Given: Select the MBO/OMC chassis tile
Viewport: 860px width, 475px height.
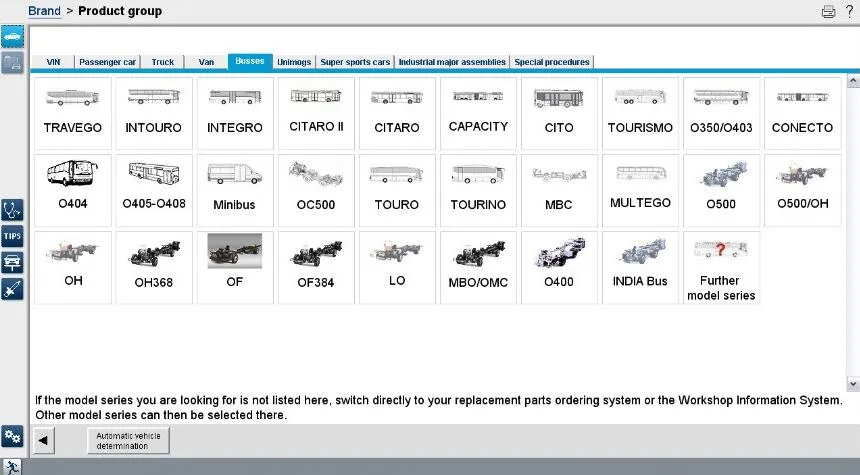Looking at the screenshot, I should [x=478, y=268].
